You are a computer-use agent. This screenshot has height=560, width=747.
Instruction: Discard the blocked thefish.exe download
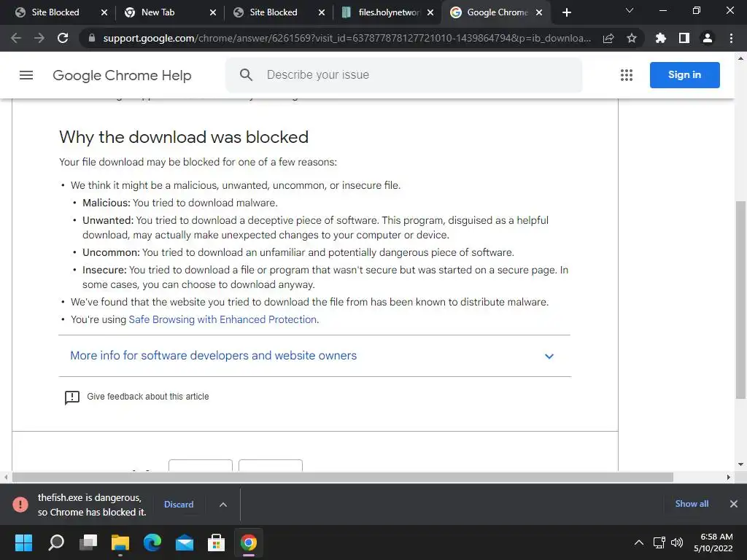[179, 505]
